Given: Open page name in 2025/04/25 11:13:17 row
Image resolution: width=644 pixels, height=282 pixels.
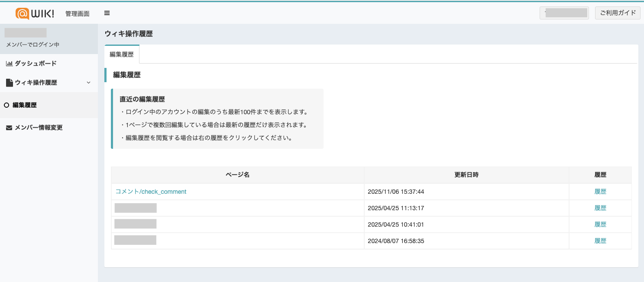Looking at the screenshot, I should click(136, 208).
